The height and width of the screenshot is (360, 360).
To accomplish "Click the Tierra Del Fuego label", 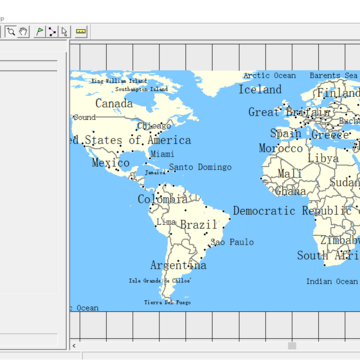I will 167,302.
